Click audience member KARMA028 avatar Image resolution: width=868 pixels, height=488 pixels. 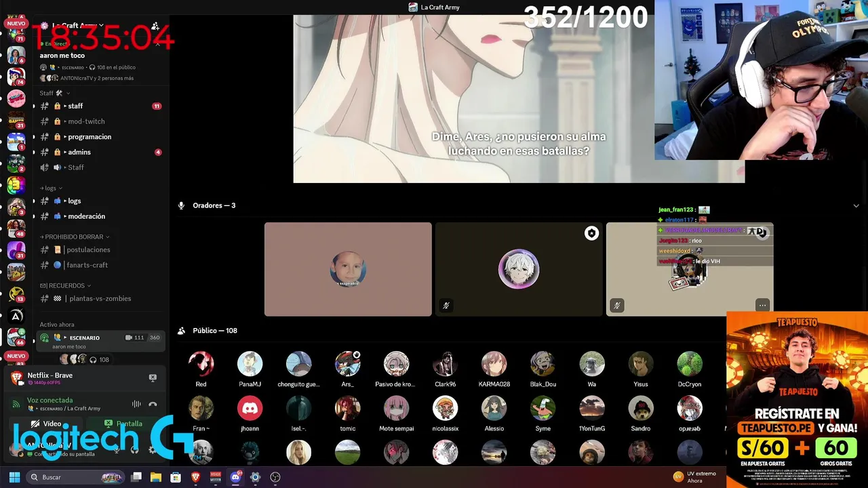pyautogui.click(x=494, y=364)
